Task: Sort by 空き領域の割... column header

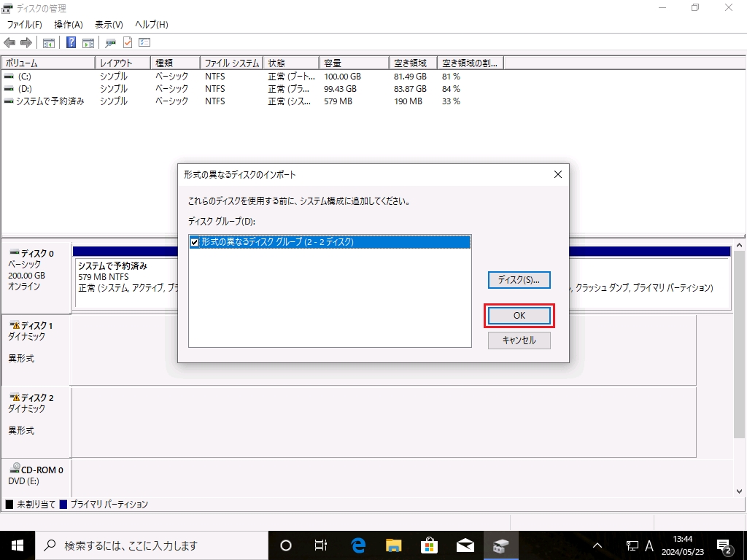Action: (471, 63)
